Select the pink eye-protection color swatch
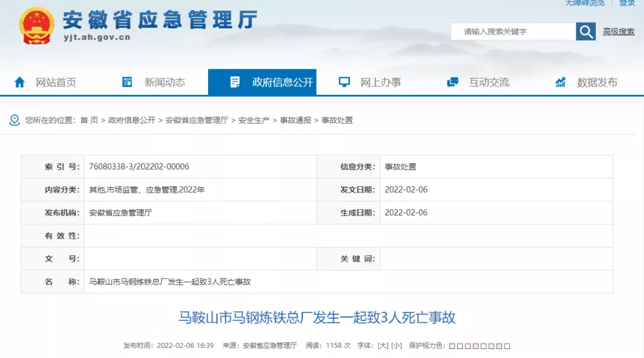Image resolution: width=644 pixels, height=358 pixels. (x=476, y=346)
